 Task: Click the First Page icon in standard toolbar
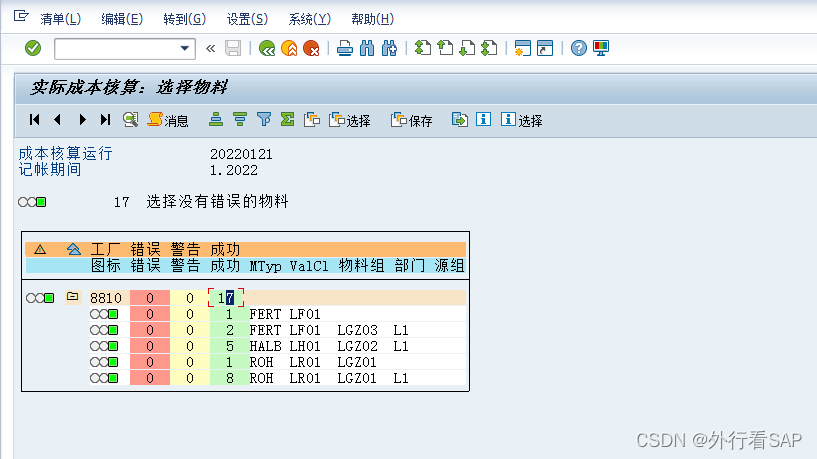[423, 48]
